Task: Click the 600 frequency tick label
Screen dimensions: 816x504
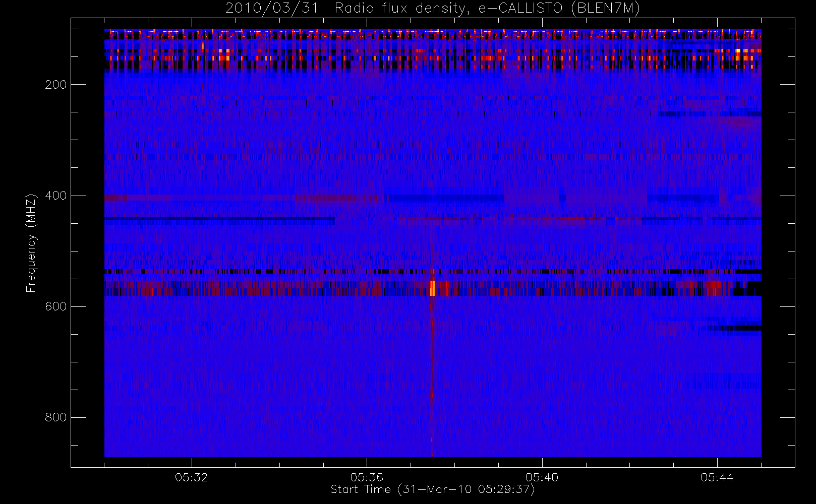Action: pyautogui.click(x=56, y=306)
